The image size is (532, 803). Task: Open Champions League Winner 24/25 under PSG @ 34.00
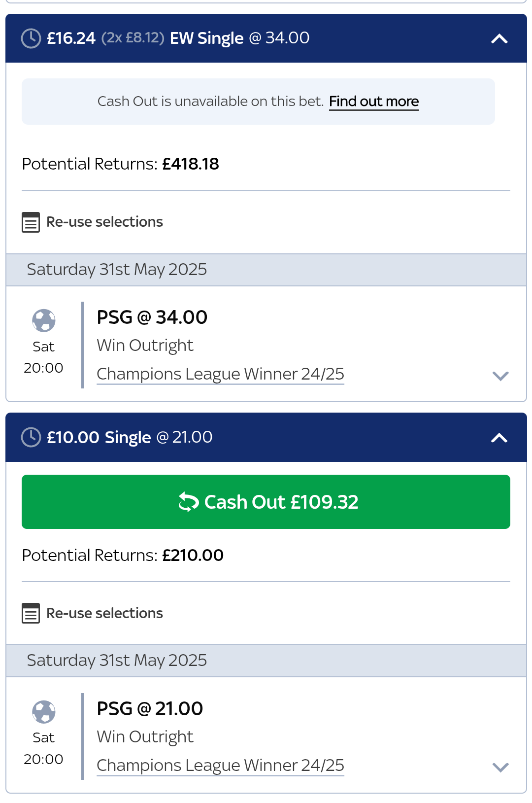tap(220, 374)
